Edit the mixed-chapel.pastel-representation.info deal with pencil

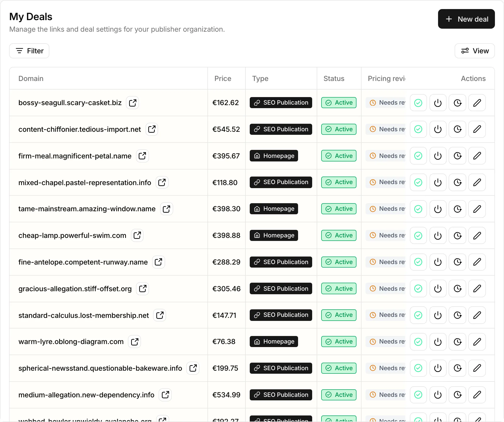click(477, 182)
